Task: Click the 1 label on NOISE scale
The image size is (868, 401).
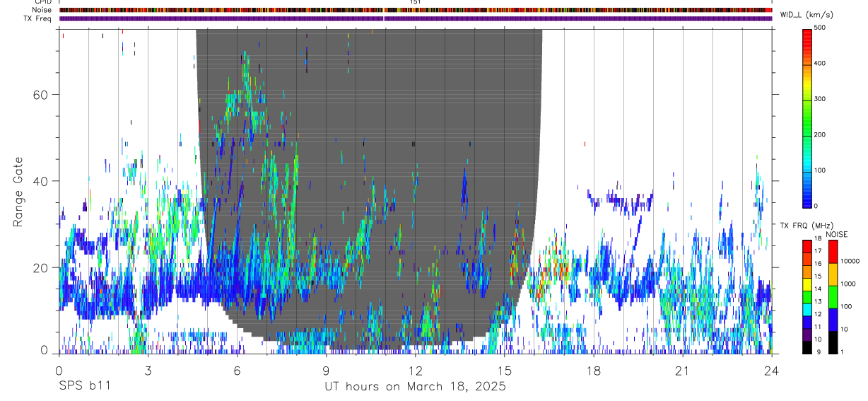Action: 843,351
